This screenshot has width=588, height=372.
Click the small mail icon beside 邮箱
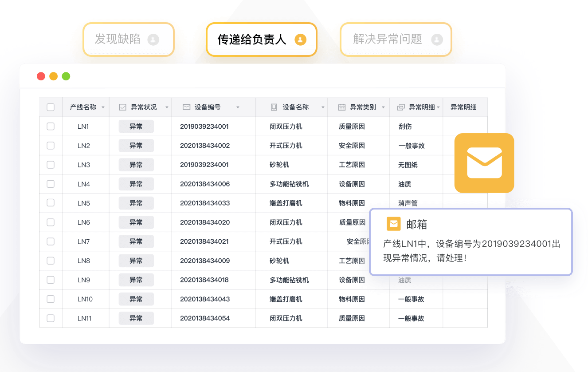[393, 224]
